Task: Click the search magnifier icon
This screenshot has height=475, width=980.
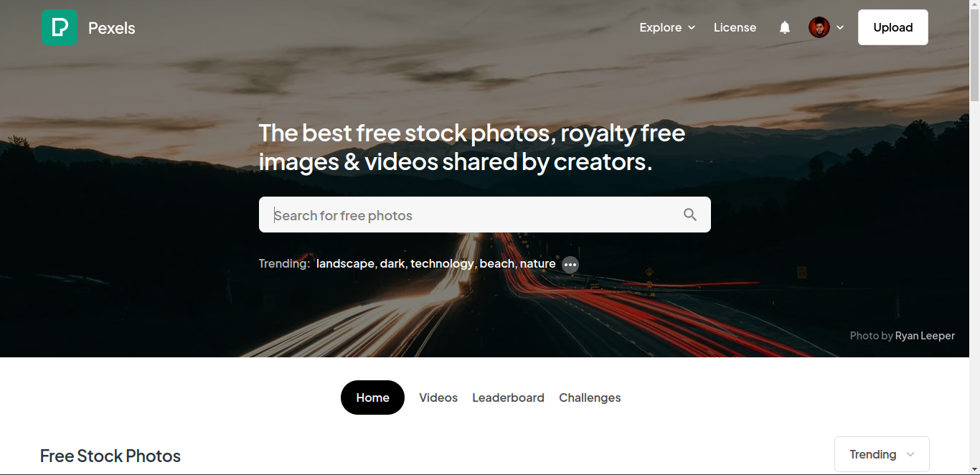Action: (x=690, y=215)
